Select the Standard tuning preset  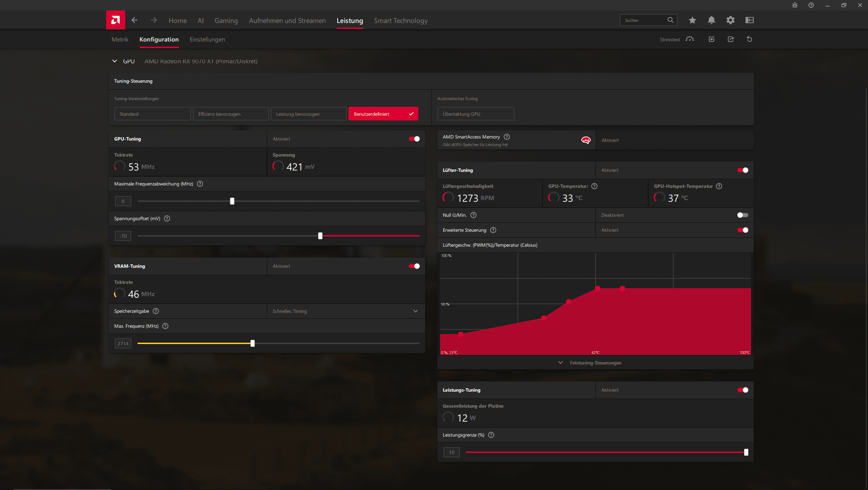coord(153,114)
